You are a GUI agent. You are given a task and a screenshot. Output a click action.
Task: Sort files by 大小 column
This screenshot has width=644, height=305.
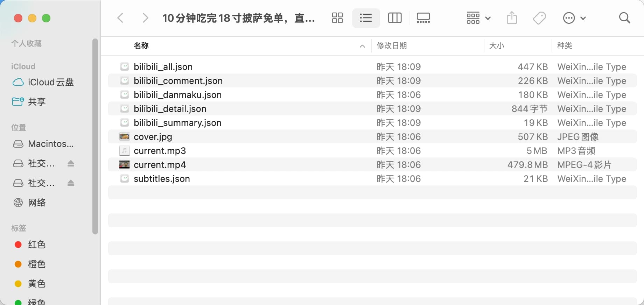pyautogui.click(x=496, y=46)
